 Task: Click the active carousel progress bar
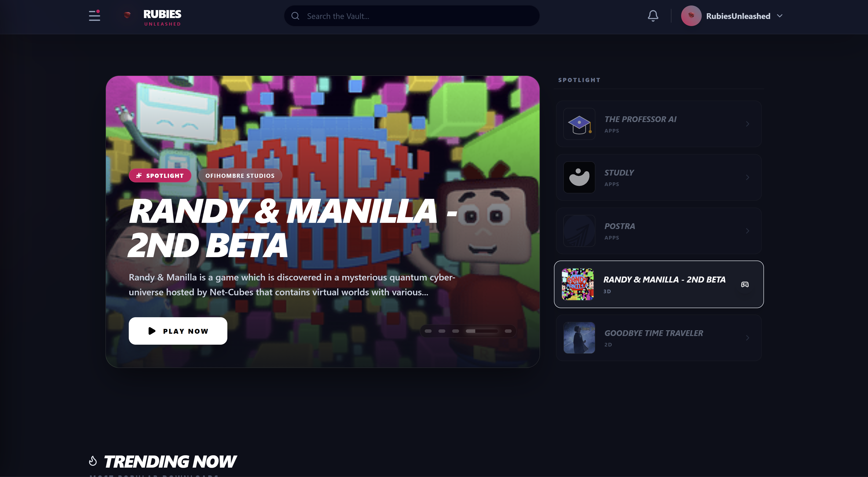pyautogui.click(x=481, y=331)
